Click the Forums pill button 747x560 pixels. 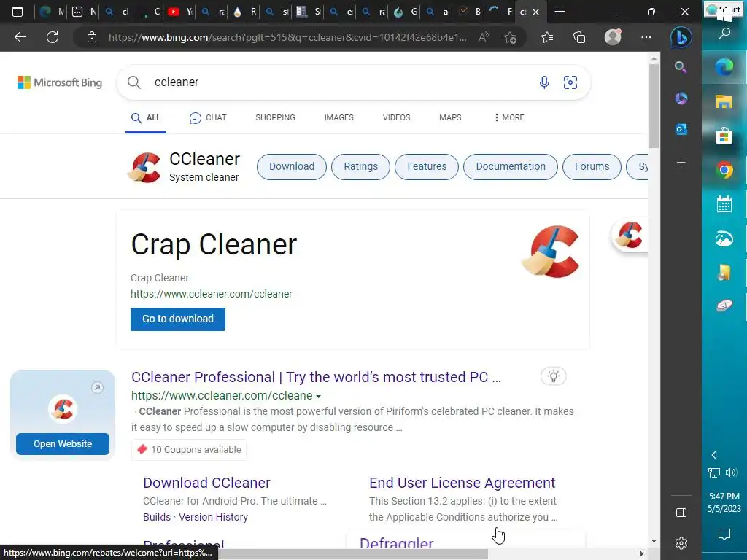pyautogui.click(x=592, y=167)
